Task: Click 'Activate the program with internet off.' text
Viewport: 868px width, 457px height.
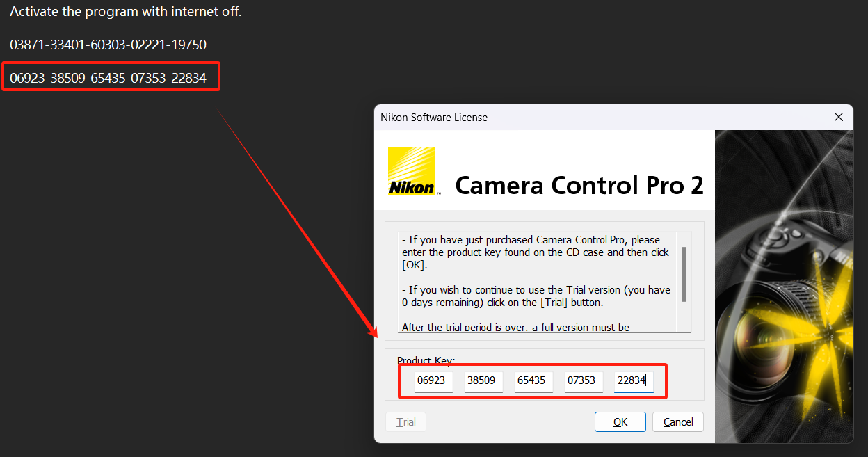Action: 126,12
